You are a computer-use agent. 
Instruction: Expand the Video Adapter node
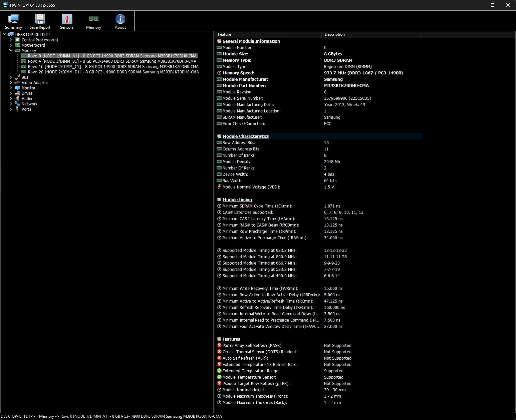[x=11, y=82]
